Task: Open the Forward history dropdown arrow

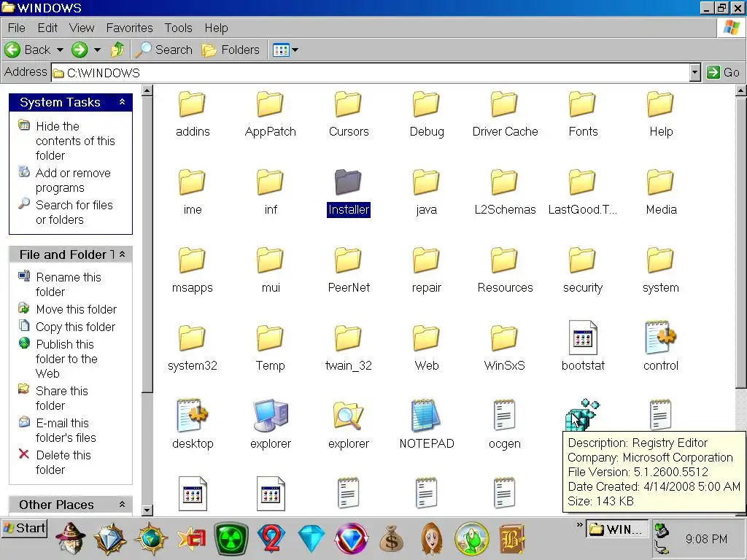Action: (x=97, y=50)
